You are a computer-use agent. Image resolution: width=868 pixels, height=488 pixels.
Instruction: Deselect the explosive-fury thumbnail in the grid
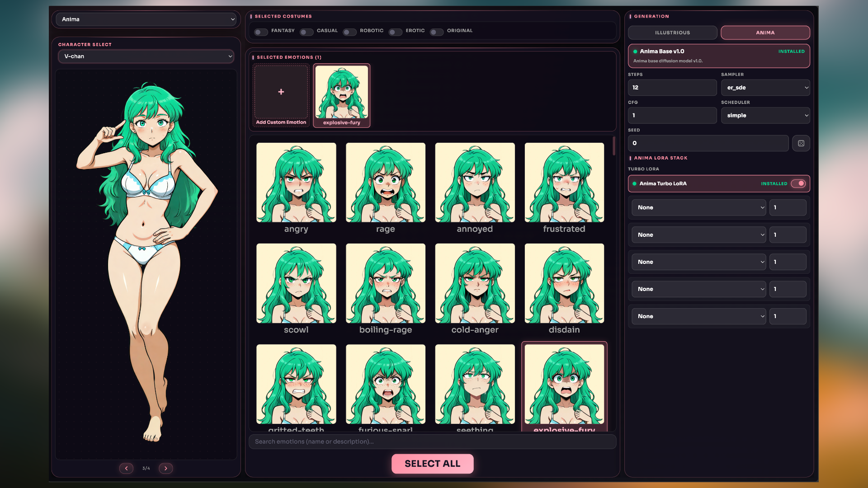tap(564, 384)
